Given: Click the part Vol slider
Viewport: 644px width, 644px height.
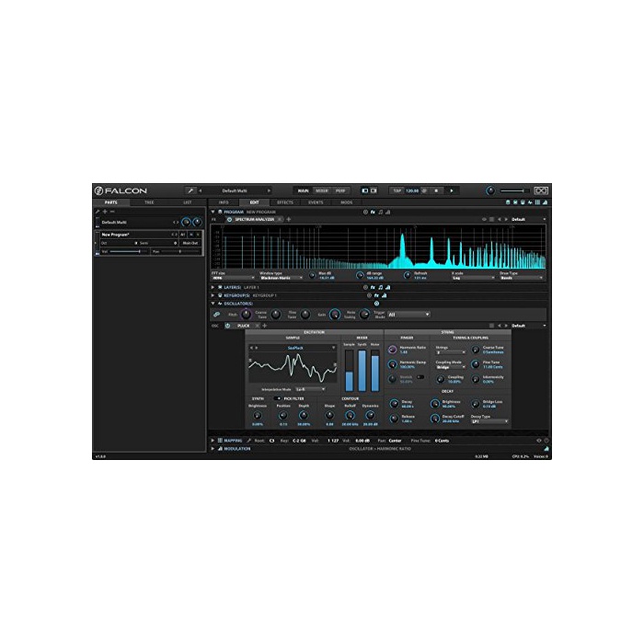Looking at the screenshot, I should point(131,250).
